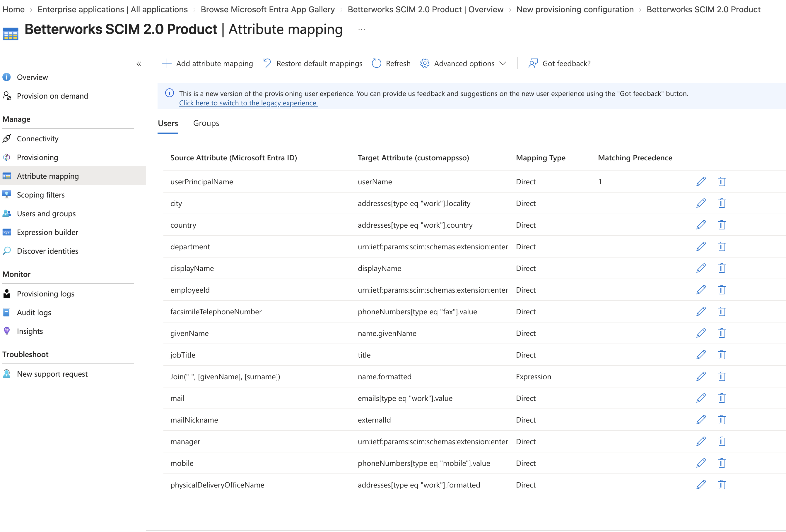This screenshot has height=532, width=786.
Task: Click Restore default mappings
Action: [313, 64]
